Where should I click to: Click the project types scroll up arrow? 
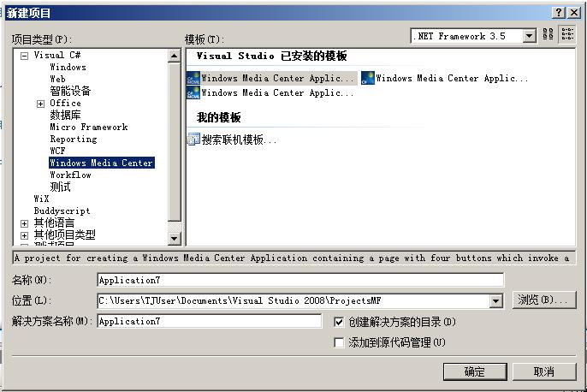click(174, 56)
